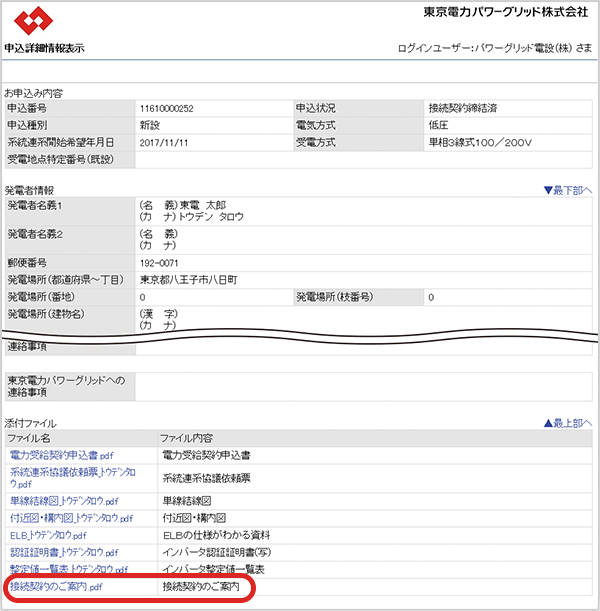
Task: Select application number 11610000252
Action: 166,109
